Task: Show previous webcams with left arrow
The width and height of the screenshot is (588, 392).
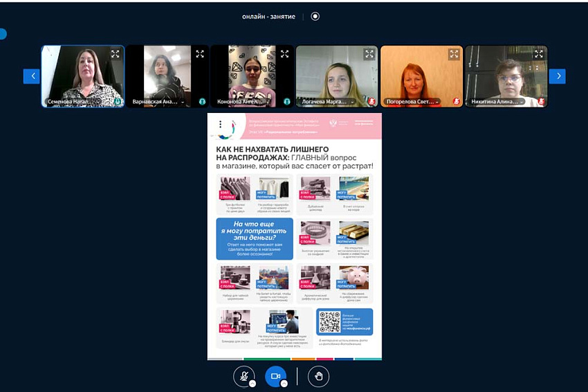Action: [x=31, y=76]
